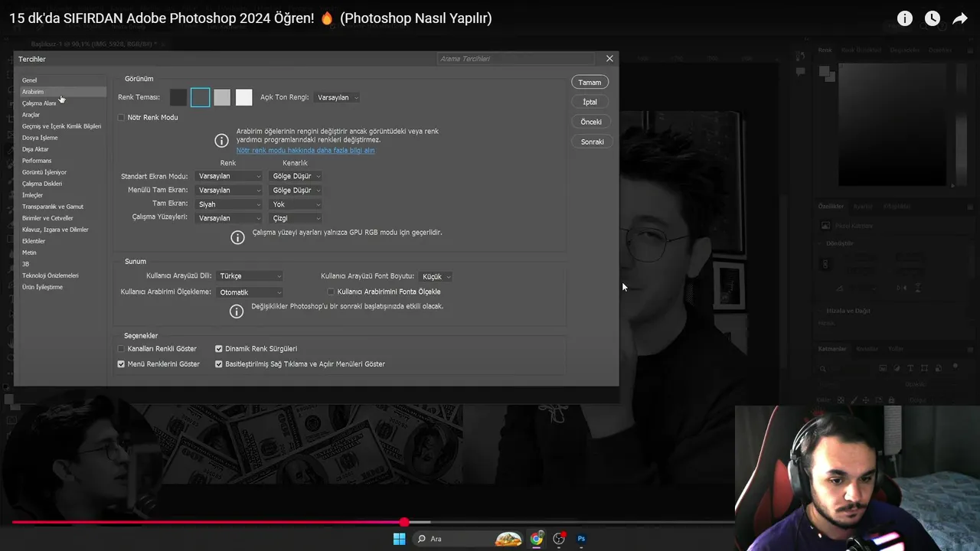Click the link proportions icon in Dönüştür section
The image size is (980, 551).
click(825, 264)
